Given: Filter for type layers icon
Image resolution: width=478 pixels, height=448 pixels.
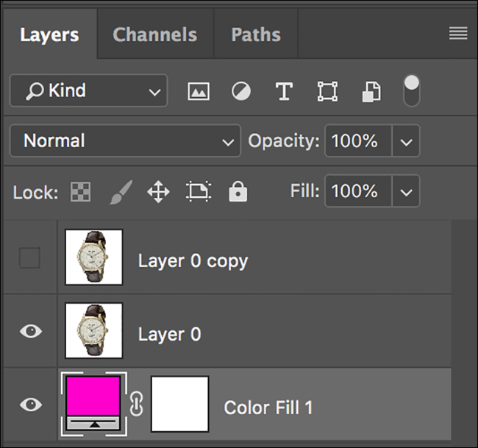Looking at the screenshot, I should point(284,91).
